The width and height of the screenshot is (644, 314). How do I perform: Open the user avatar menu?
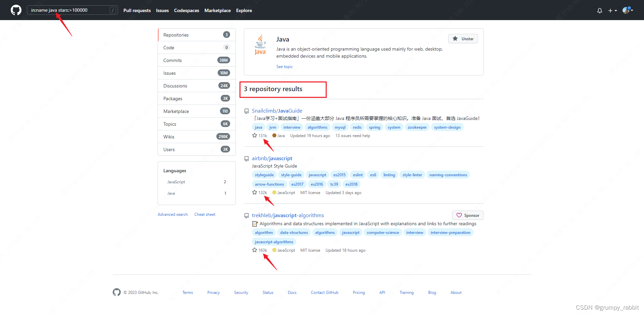(628, 10)
